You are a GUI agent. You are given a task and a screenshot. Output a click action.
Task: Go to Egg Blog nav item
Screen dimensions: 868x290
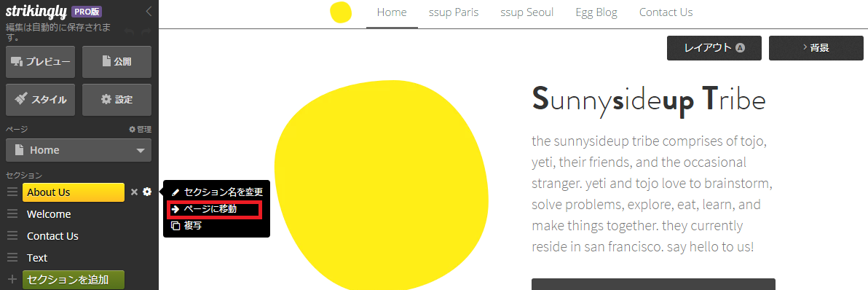596,12
